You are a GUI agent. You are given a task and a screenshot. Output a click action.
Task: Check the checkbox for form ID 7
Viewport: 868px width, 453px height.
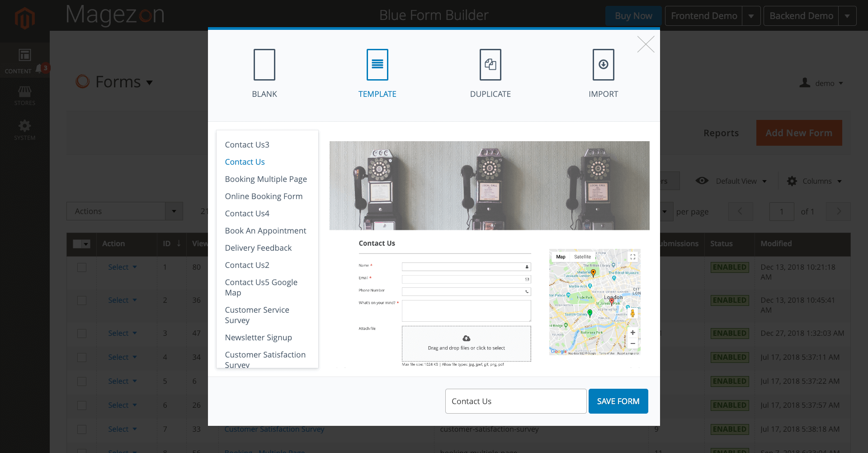[x=82, y=429]
